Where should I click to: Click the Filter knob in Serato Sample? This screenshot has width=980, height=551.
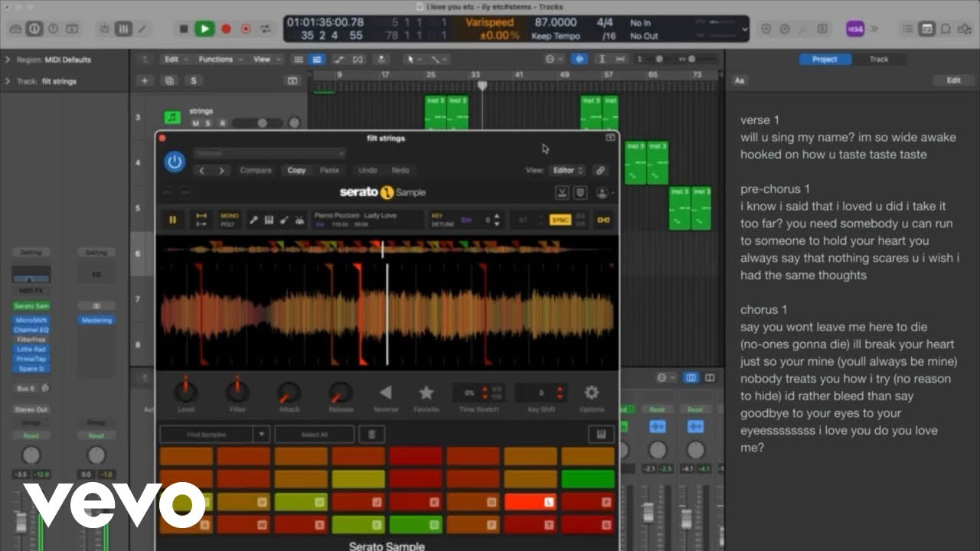tap(237, 392)
